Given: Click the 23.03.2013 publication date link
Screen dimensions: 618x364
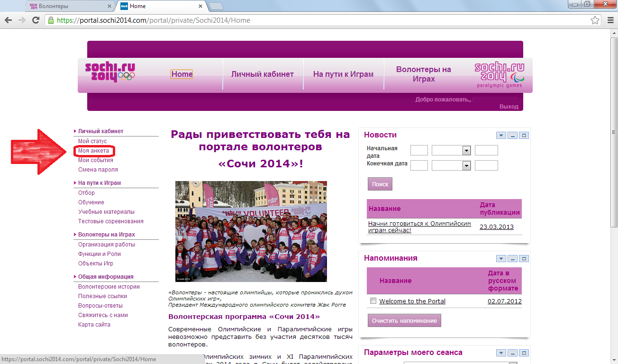Looking at the screenshot, I should [497, 227].
